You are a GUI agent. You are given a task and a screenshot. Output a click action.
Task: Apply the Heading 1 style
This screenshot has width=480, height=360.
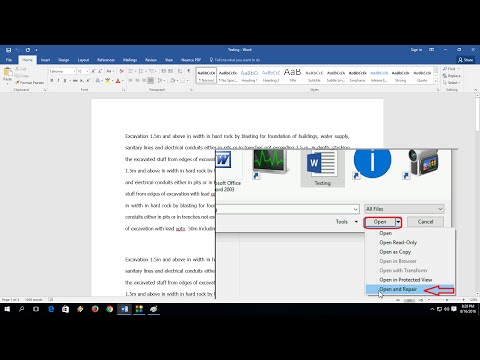249,76
